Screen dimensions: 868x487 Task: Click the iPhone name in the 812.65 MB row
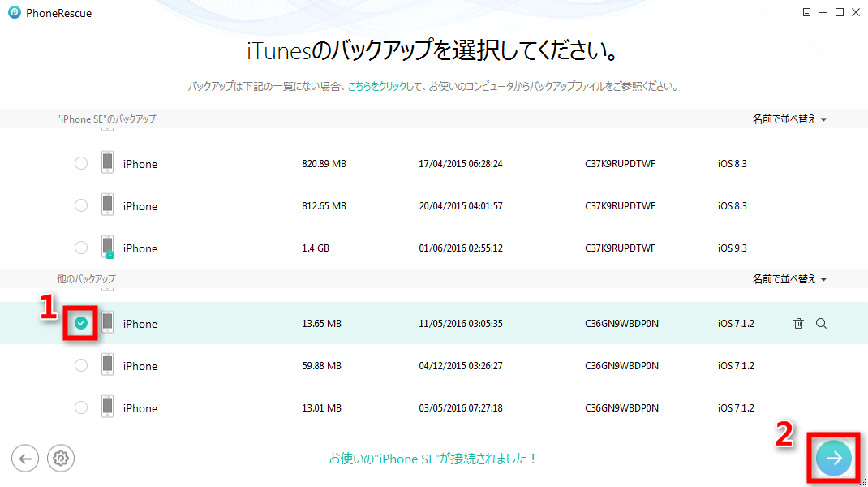(140, 206)
